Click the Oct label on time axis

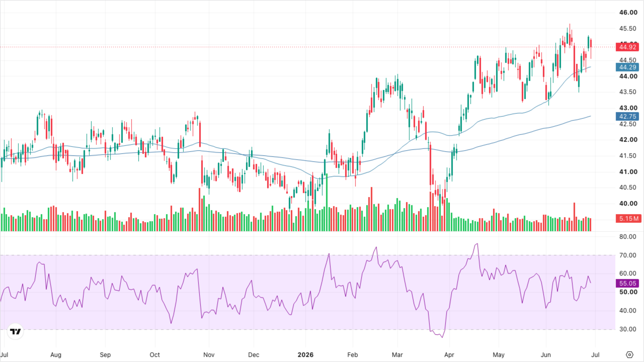155,355
